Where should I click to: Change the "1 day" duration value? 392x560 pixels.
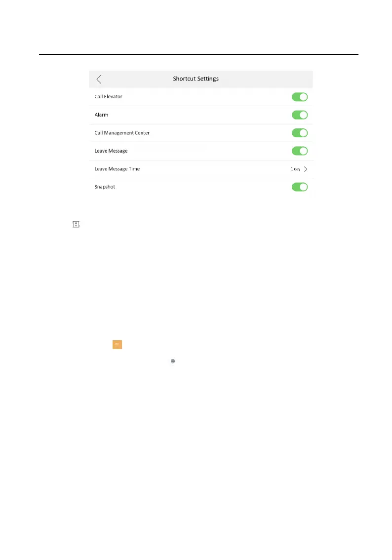click(295, 169)
